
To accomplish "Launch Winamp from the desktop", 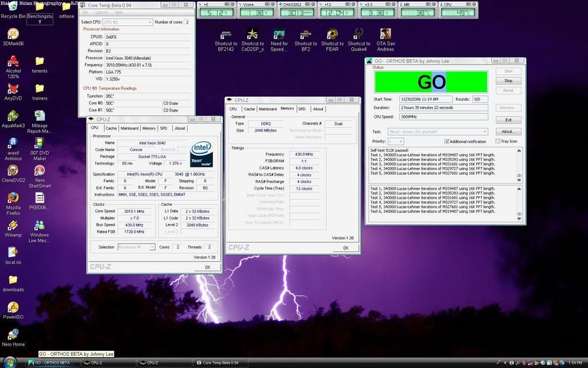I will coord(13,229).
